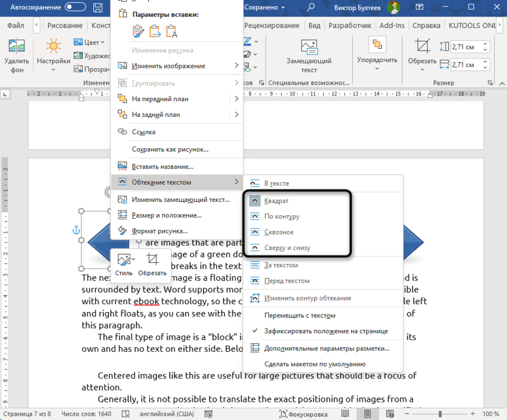Viewport: 507px width, 420px height.
Task: Open Дополнительные параметры разметки
Action: 323,349
